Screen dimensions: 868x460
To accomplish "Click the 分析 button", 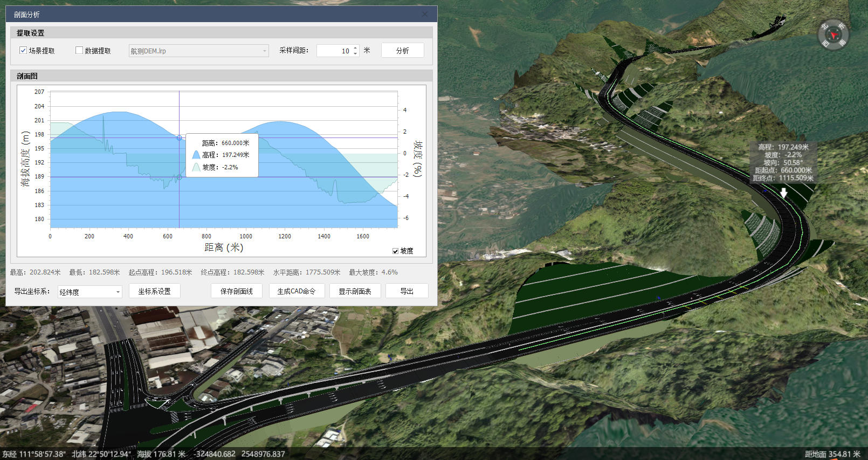I will click(x=402, y=50).
